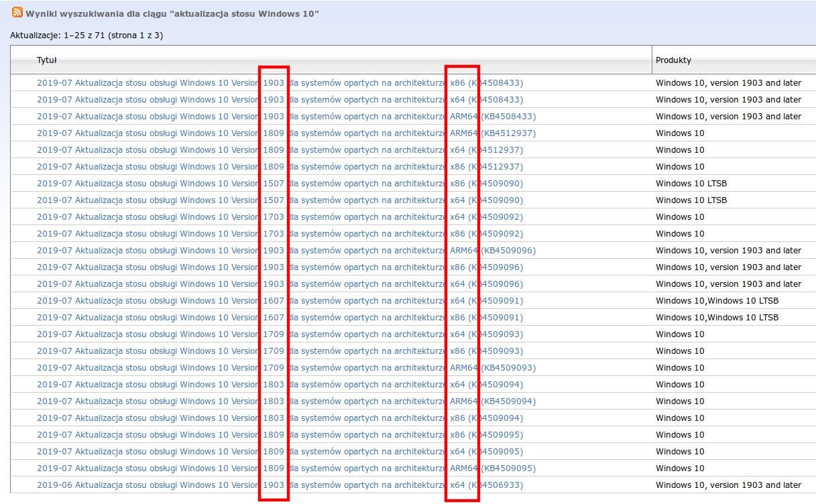
Task: Open the 1903 x86 KB4508433 update link
Action: (280, 83)
